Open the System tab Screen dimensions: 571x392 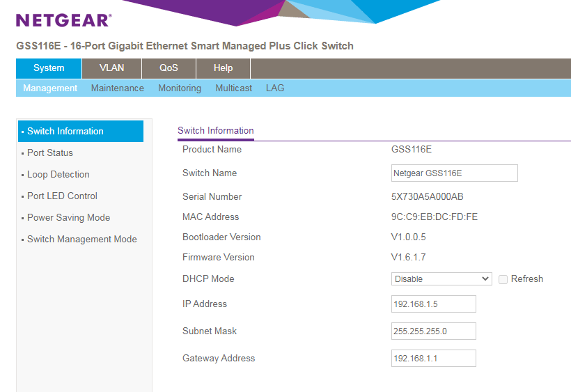(49, 68)
